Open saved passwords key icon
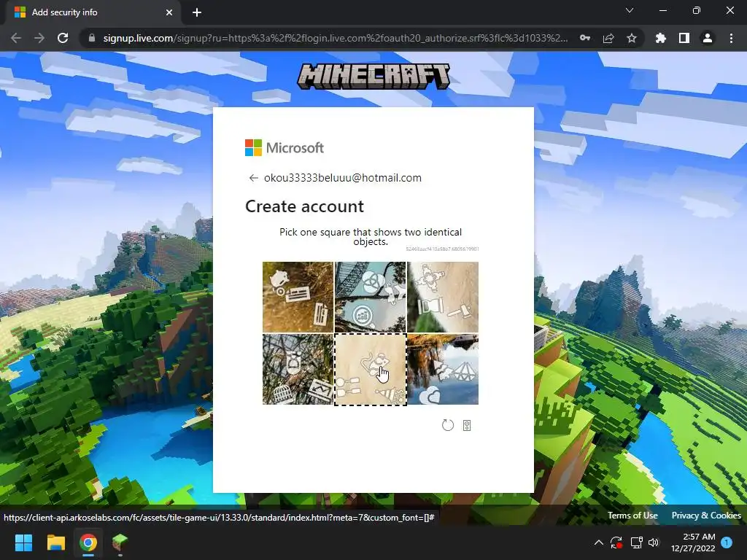This screenshot has height=560, width=747. point(585,38)
